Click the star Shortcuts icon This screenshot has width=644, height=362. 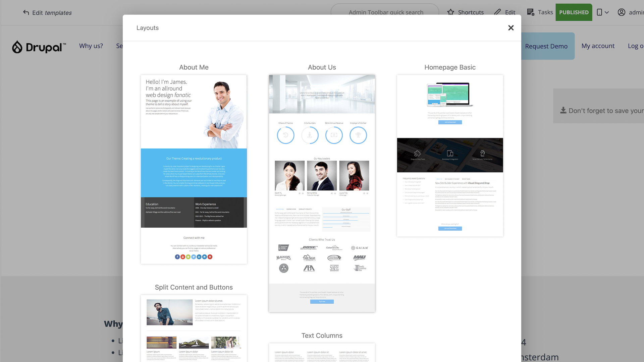(x=451, y=12)
